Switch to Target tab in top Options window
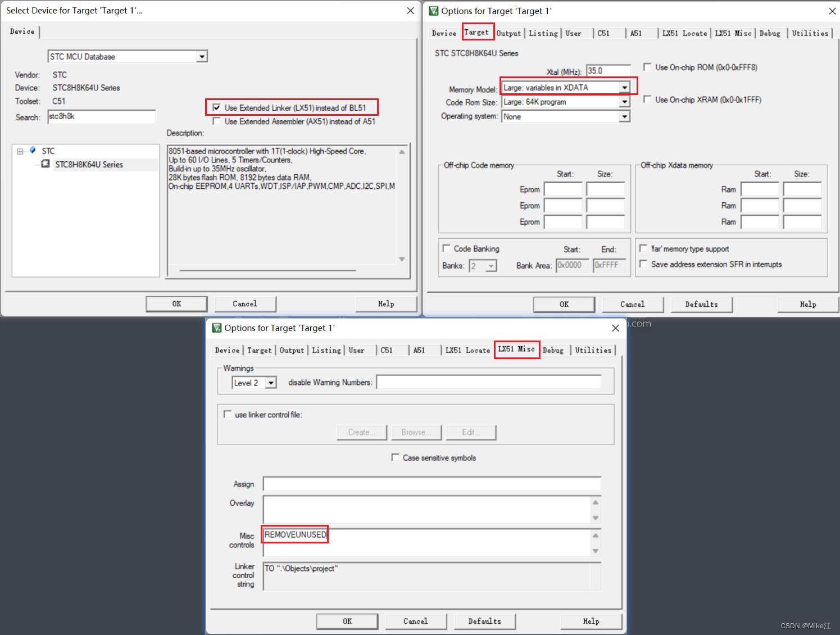The height and width of the screenshot is (635, 840). (x=476, y=32)
